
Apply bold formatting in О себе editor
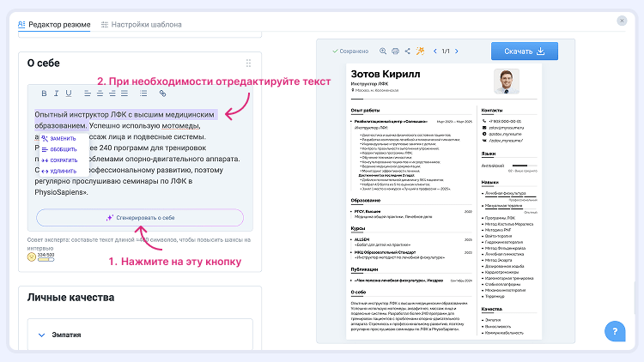pyautogui.click(x=44, y=93)
